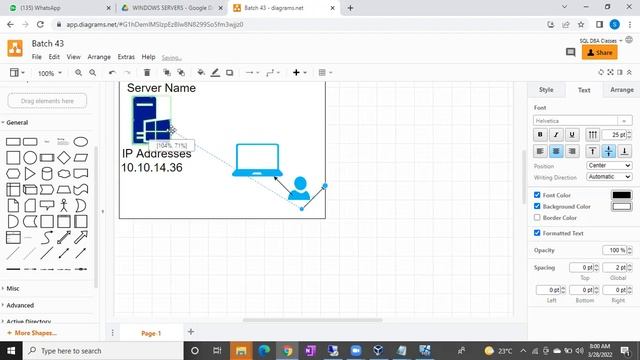This screenshot has width=640, height=360.
Task: Open the Arrange menu
Action: coord(99,57)
